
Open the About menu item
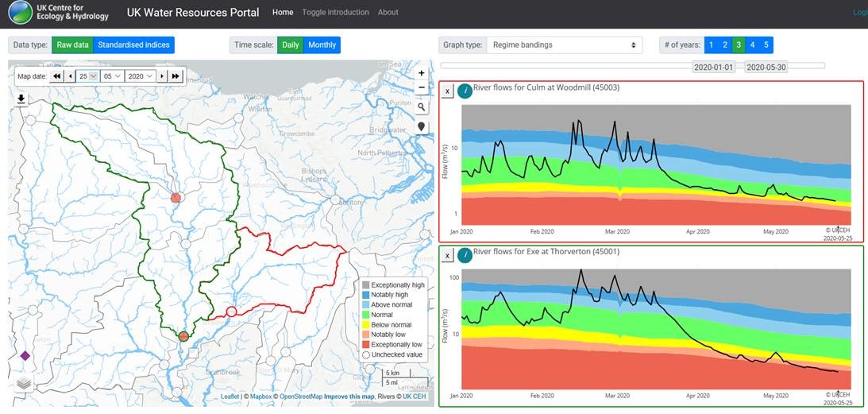(388, 13)
